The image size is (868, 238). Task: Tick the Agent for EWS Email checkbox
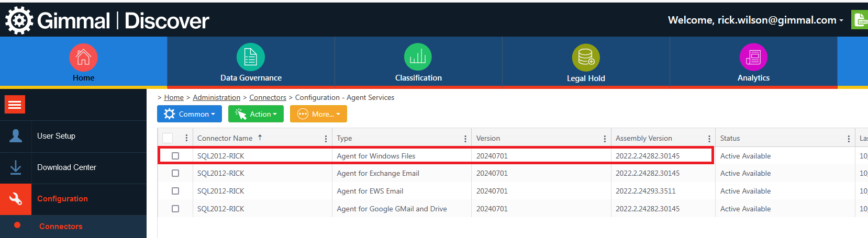click(175, 191)
